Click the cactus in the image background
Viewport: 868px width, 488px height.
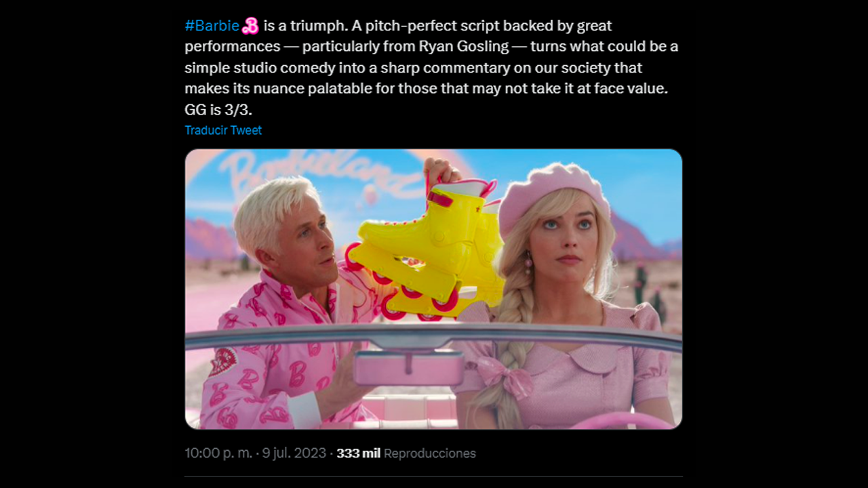click(639, 279)
